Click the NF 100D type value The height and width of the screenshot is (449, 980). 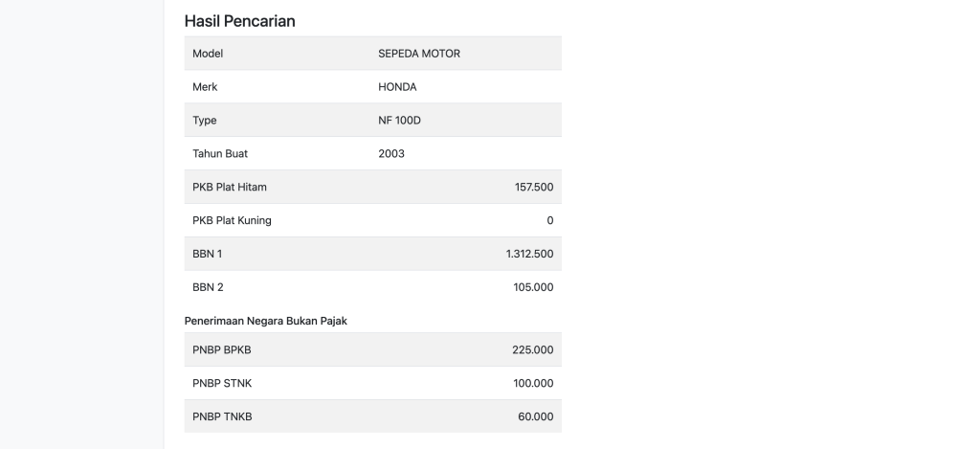pos(400,121)
